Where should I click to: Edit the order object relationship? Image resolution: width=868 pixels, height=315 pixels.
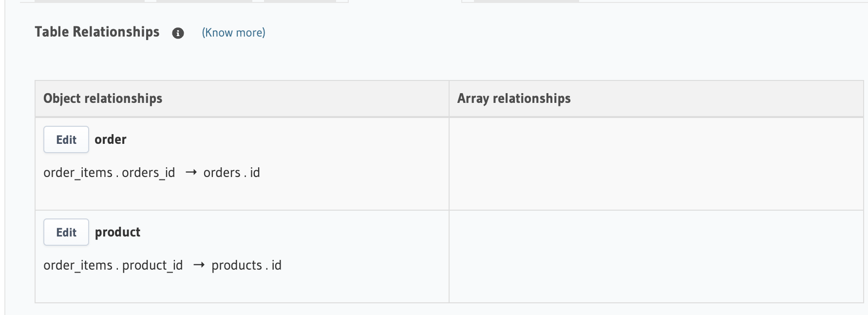tap(66, 139)
